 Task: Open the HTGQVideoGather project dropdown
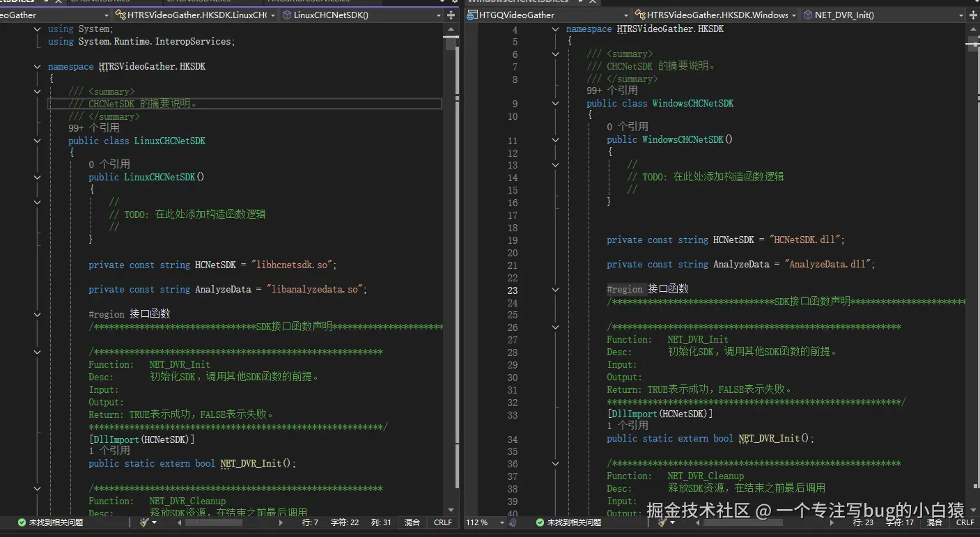[547, 15]
